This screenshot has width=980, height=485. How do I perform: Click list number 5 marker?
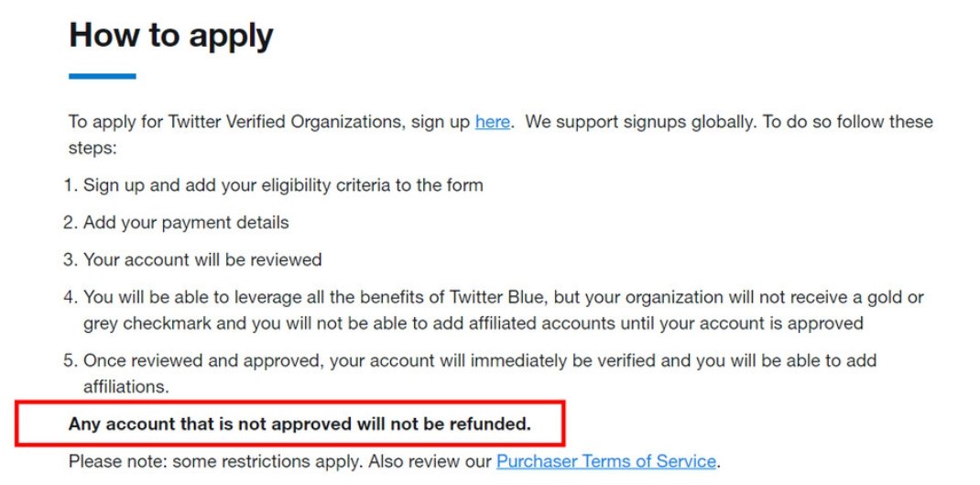tap(71, 360)
